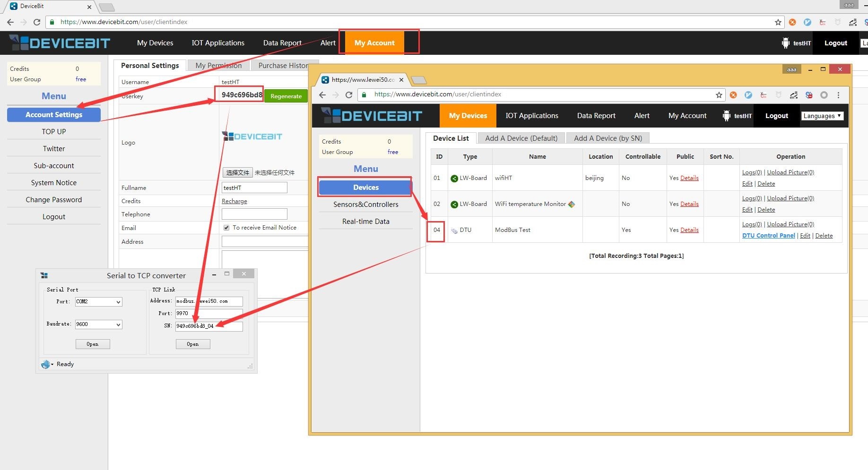This screenshot has width=868, height=470.
Task: Click diamond icon next to WiFi temperature Monitor
Action: click(x=572, y=204)
